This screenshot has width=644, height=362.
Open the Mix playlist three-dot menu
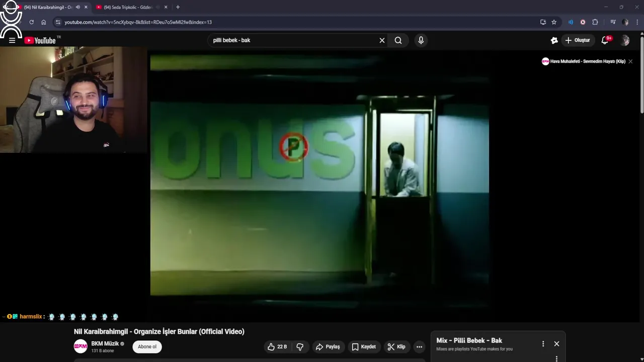pos(543,344)
